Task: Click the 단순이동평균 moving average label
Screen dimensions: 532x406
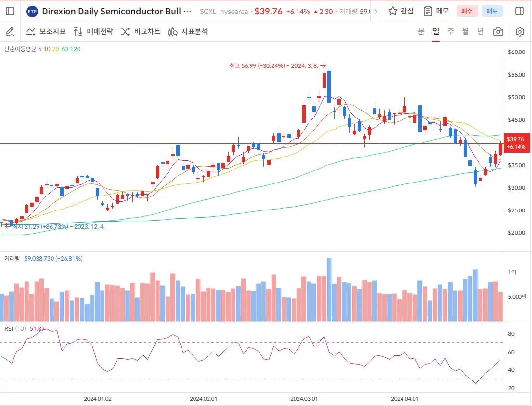Action: (x=20, y=49)
